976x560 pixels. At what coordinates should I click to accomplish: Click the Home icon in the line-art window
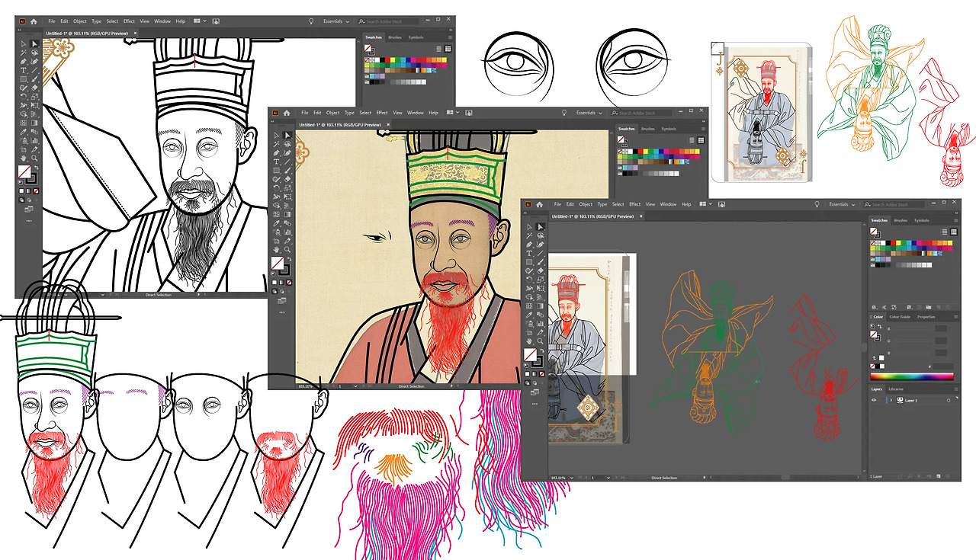tap(34, 21)
